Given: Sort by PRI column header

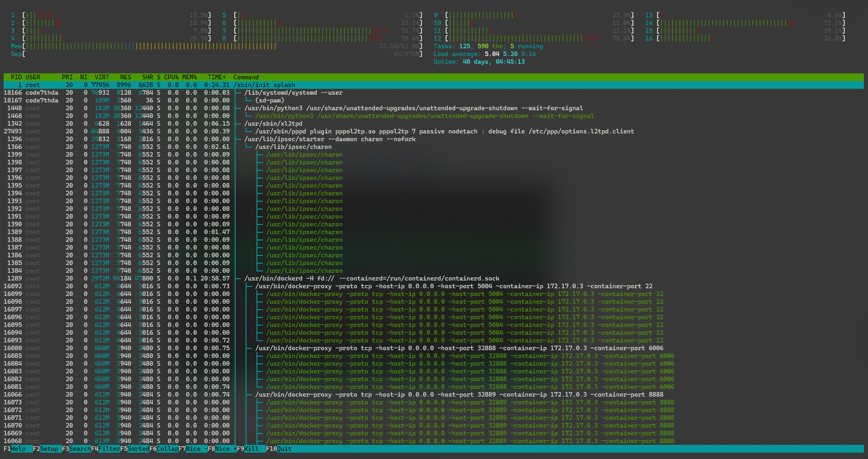Looking at the screenshot, I should 67,77.
